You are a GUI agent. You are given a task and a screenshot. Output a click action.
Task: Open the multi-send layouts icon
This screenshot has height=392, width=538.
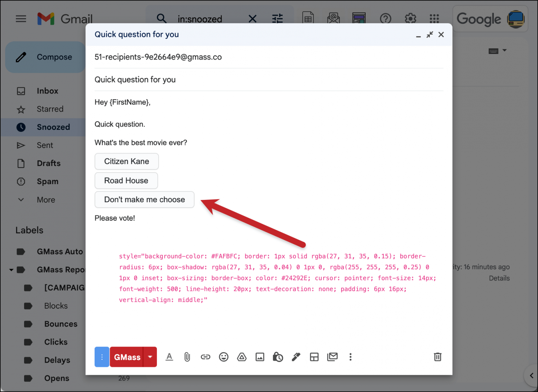[x=314, y=357]
